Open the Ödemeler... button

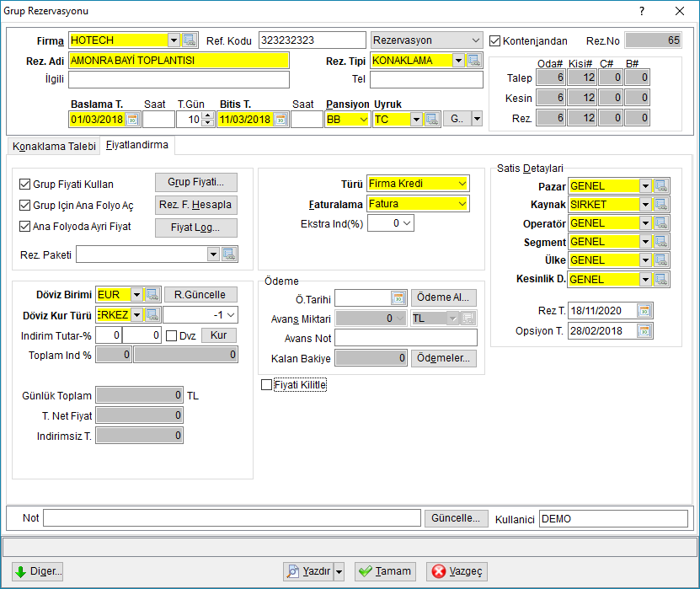(x=443, y=358)
